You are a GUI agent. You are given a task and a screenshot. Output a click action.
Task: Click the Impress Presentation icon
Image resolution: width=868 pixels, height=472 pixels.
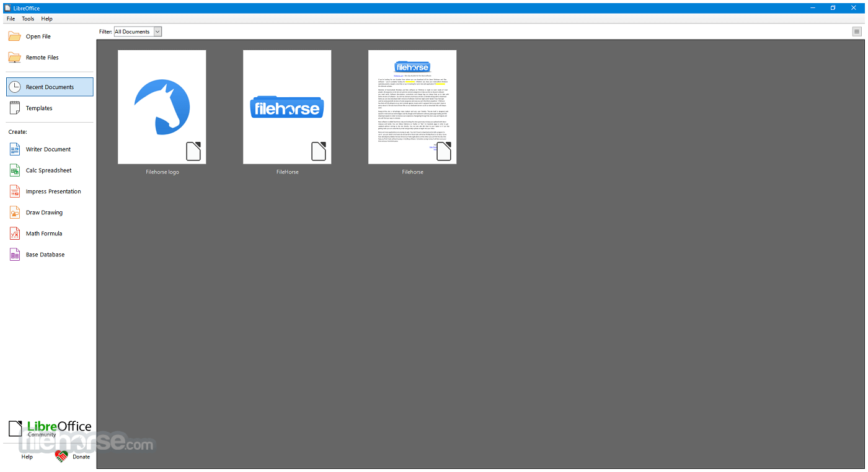pos(14,191)
